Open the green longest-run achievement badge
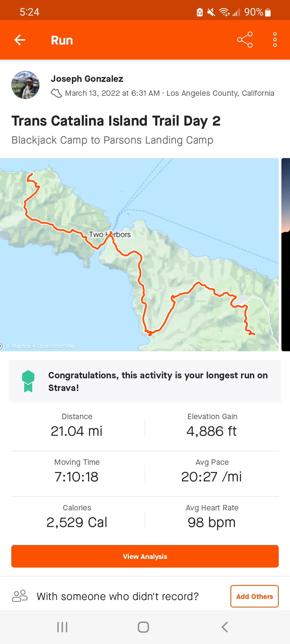This screenshot has height=644, width=290. (x=28, y=381)
